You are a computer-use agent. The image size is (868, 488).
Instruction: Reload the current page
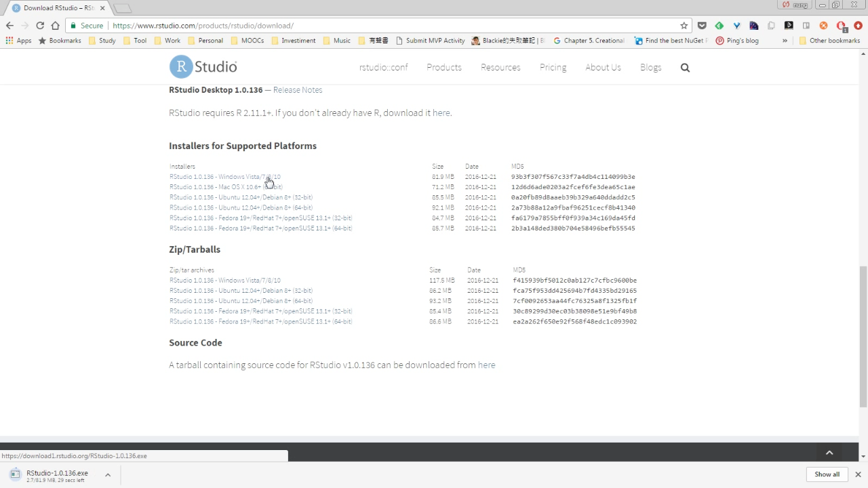(x=40, y=26)
